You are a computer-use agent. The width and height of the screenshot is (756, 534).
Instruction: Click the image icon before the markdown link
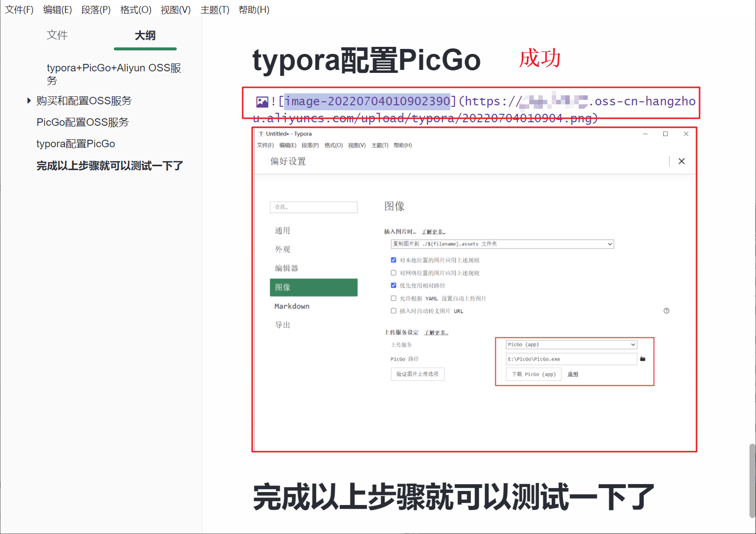pos(262,101)
